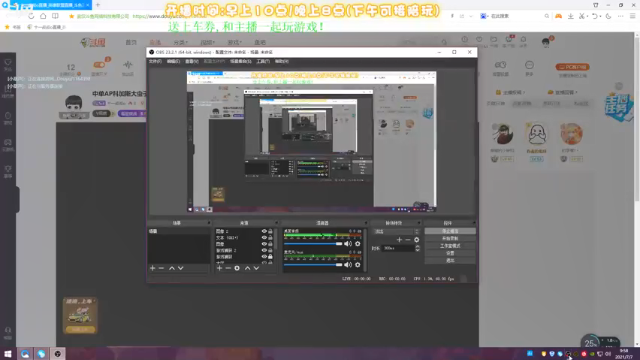Toggle visibility eye of first source
The height and width of the screenshot is (360, 640).
tap(264, 231)
